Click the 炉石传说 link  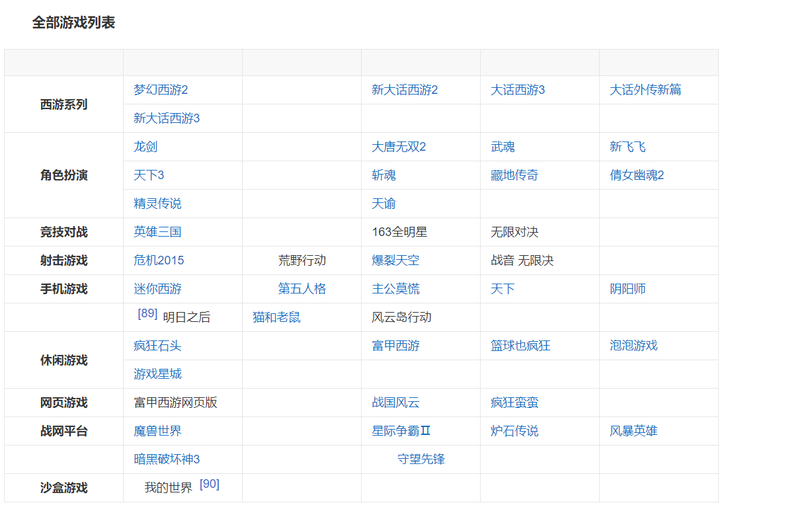[514, 431]
